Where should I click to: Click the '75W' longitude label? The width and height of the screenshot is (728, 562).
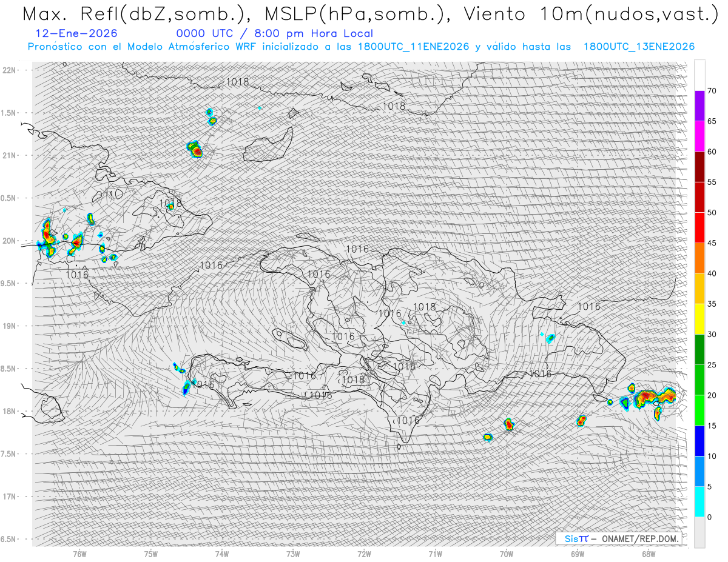(x=151, y=554)
